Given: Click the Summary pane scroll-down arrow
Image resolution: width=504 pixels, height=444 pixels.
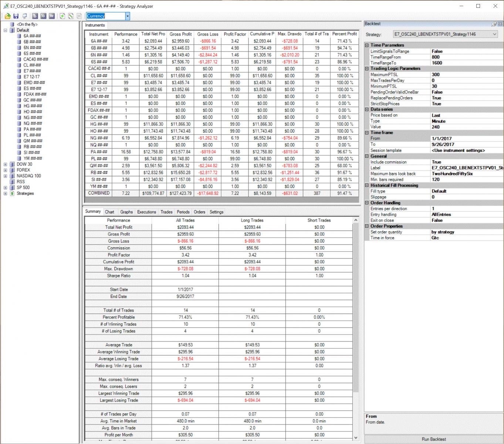Looking at the screenshot, I should [x=356, y=438].
